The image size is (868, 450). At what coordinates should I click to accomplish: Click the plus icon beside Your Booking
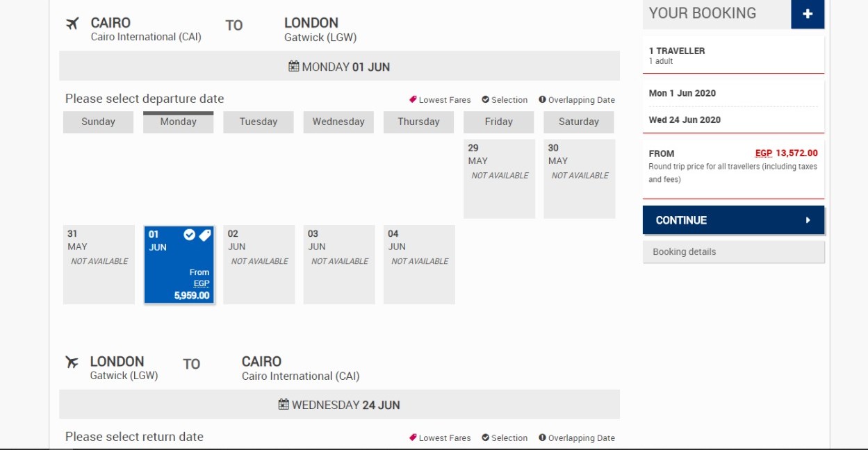pyautogui.click(x=807, y=15)
